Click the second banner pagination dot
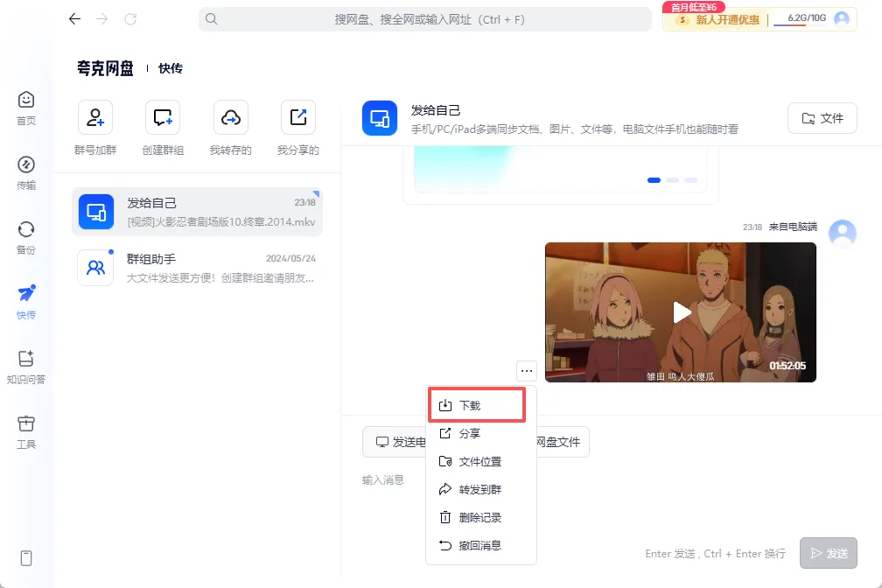This screenshot has width=882, height=588. click(672, 180)
